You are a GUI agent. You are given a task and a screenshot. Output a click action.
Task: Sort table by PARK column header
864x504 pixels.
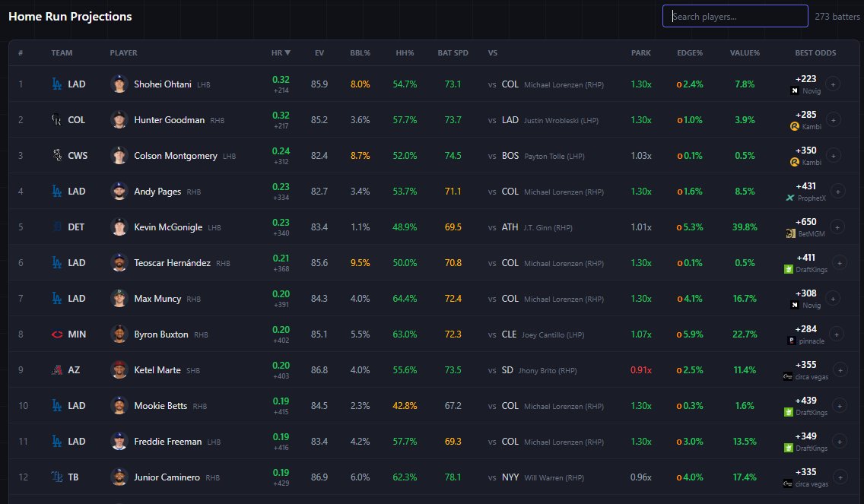[641, 53]
